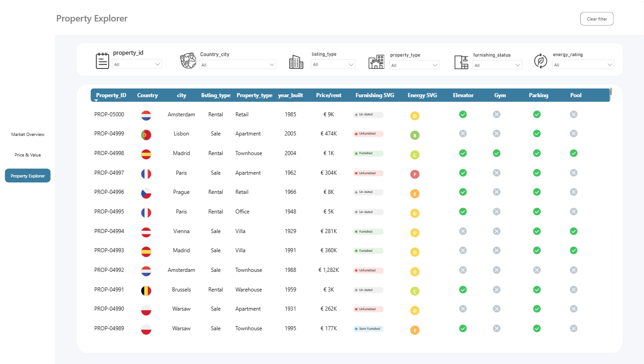Switch to the Price & Value page
This screenshot has width=644, height=364.
coord(28,155)
